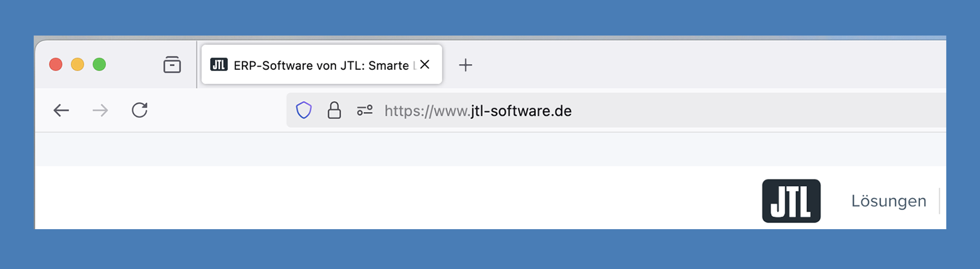Open a new tab with plus button
This screenshot has height=269, width=980.
point(466,65)
